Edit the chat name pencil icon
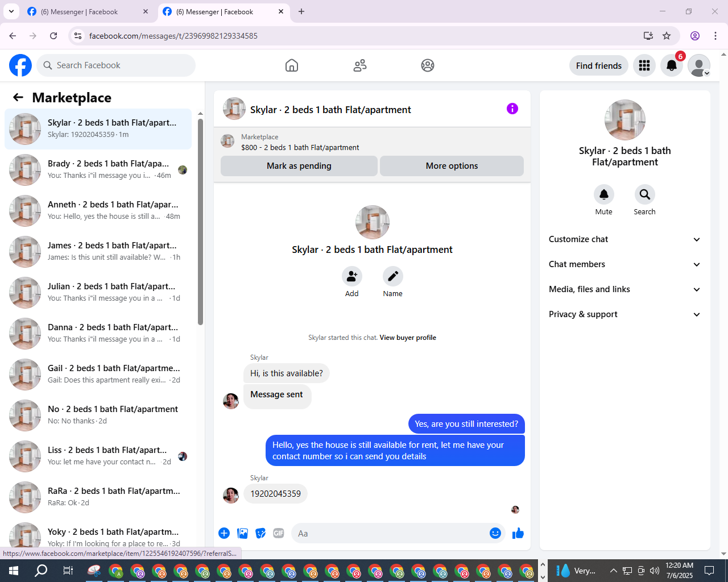 coord(393,276)
